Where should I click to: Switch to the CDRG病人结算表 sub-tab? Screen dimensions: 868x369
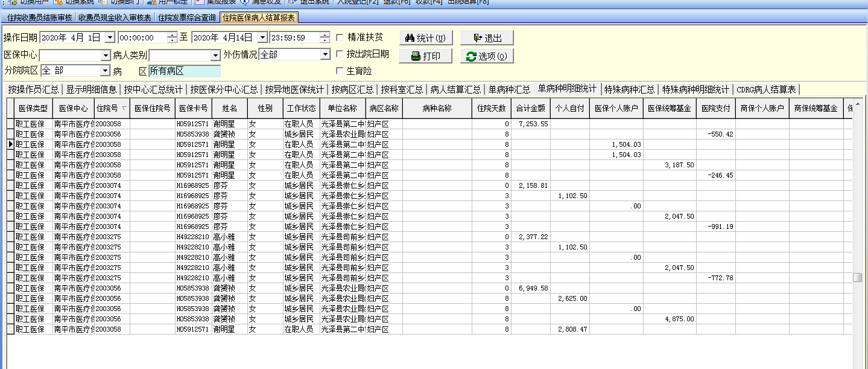[766, 89]
